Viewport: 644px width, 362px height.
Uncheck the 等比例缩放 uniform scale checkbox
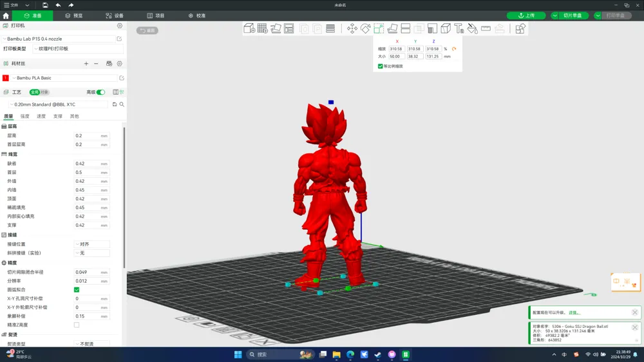(x=381, y=66)
